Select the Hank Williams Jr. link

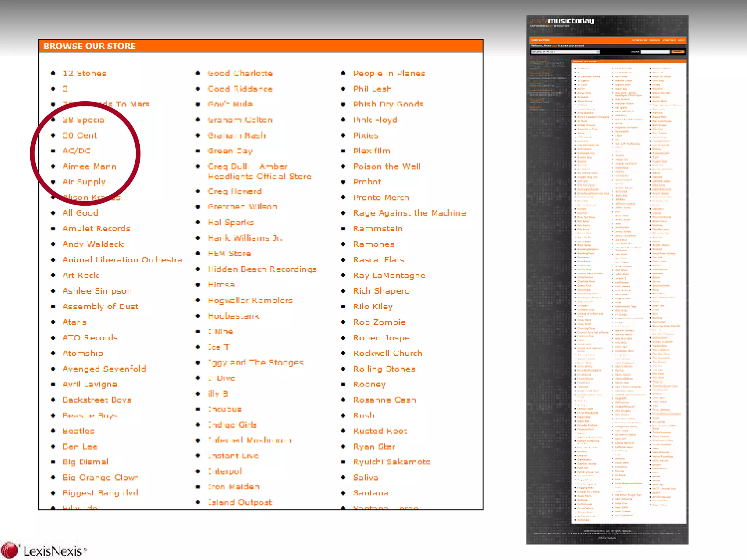245,238
